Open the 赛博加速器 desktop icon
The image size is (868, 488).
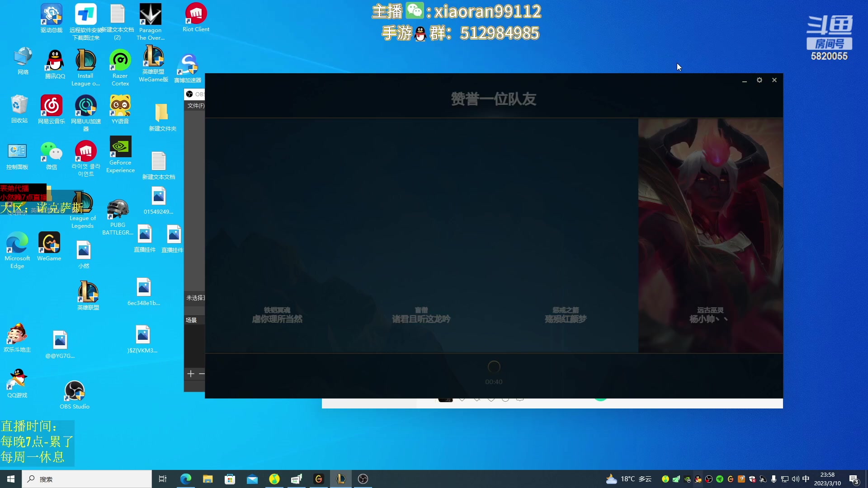(188, 69)
